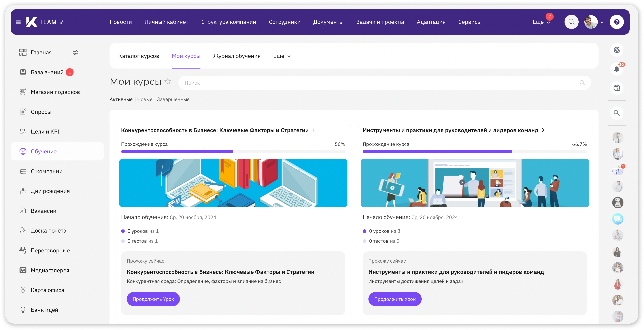Image resolution: width=644 pixels, height=330 pixels.
Task: Open Адаптация in top navigation
Action: (x=431, y=22)
